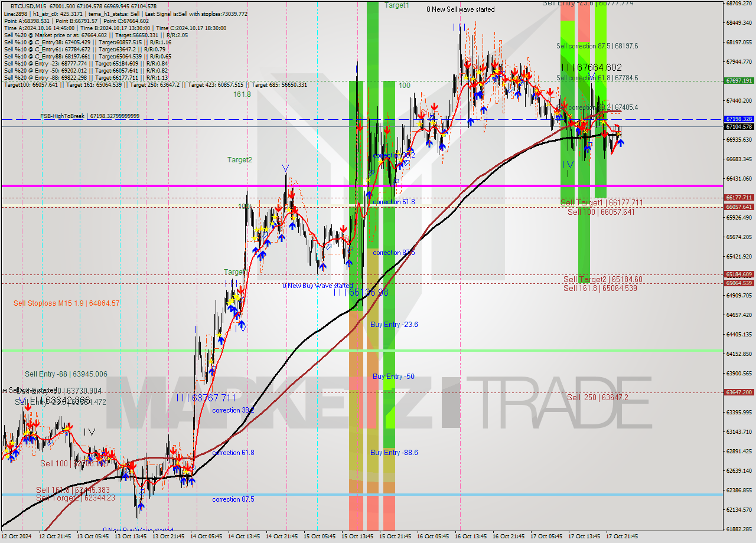Click '16 Oct 05:45' on the time axis

click(x=434, y=537)
